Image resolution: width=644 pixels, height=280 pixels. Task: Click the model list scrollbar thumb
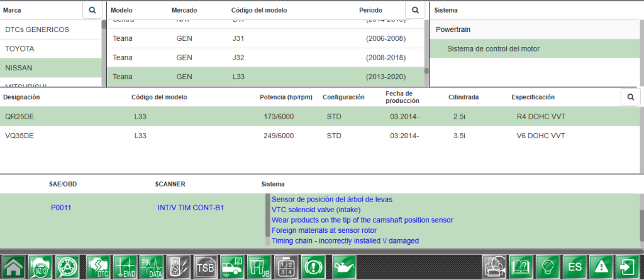point(426,70)
